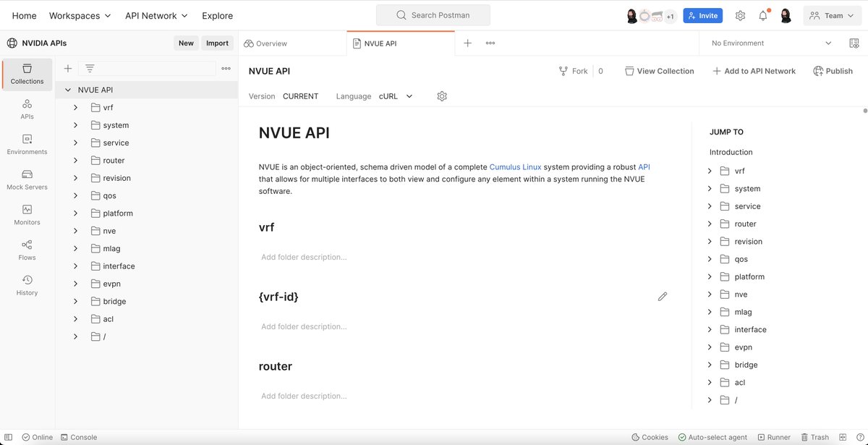868x445 pixels.
Task: Open the Language cURL dropdown
Action: click(395, 96)
